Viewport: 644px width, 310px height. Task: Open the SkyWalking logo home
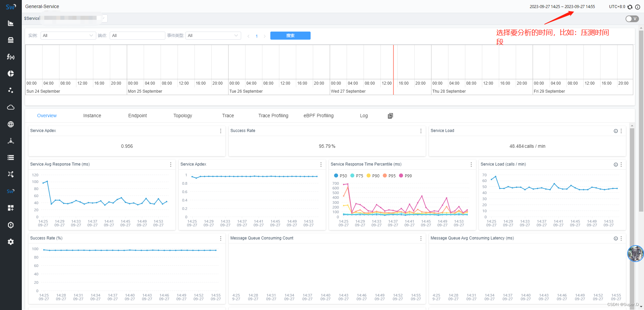pos(11,7)
